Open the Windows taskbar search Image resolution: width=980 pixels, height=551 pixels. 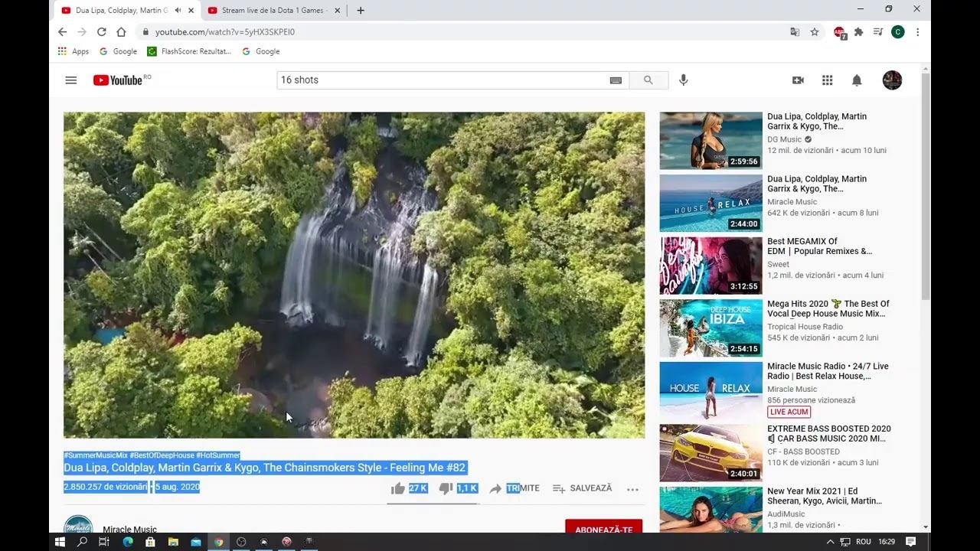[82, 542]
